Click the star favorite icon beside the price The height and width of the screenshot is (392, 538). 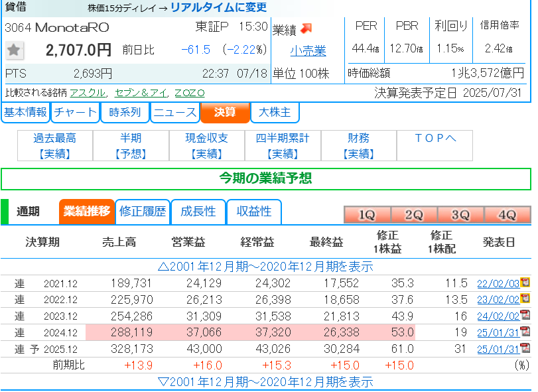[x=15, y=50]
